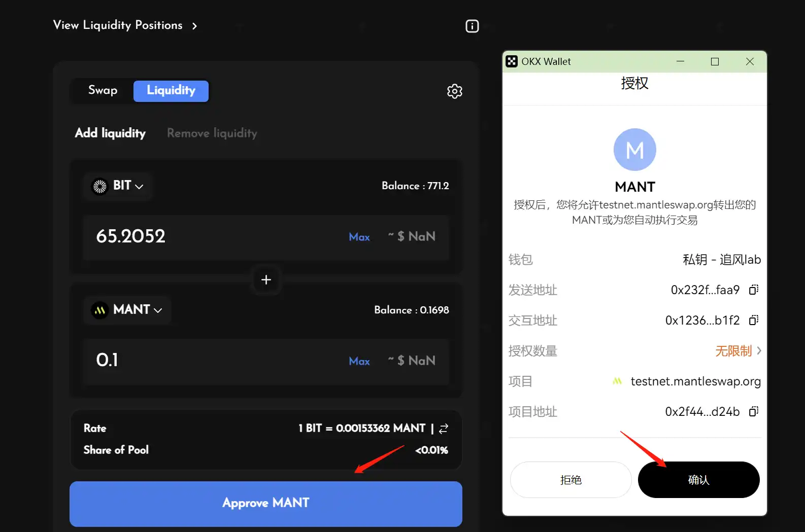Image resolution: width=805 pixels, height=532 pixels.
Task: Click the BIT token logo icon
Action: point(100,186)
